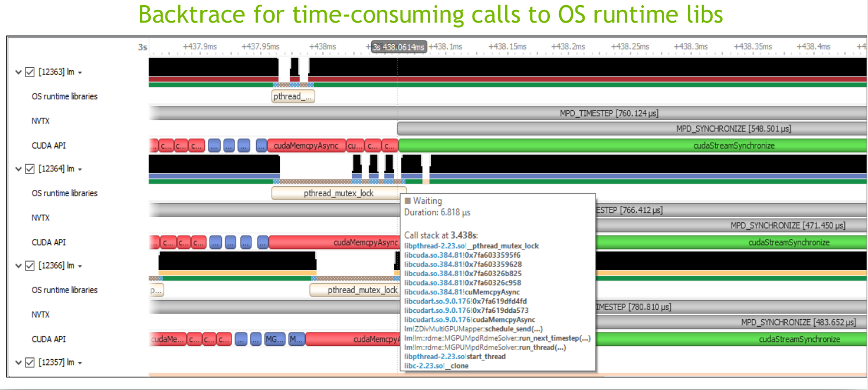Disable the [12357] lm thread checkbox
868x390 pixels.
30,363
